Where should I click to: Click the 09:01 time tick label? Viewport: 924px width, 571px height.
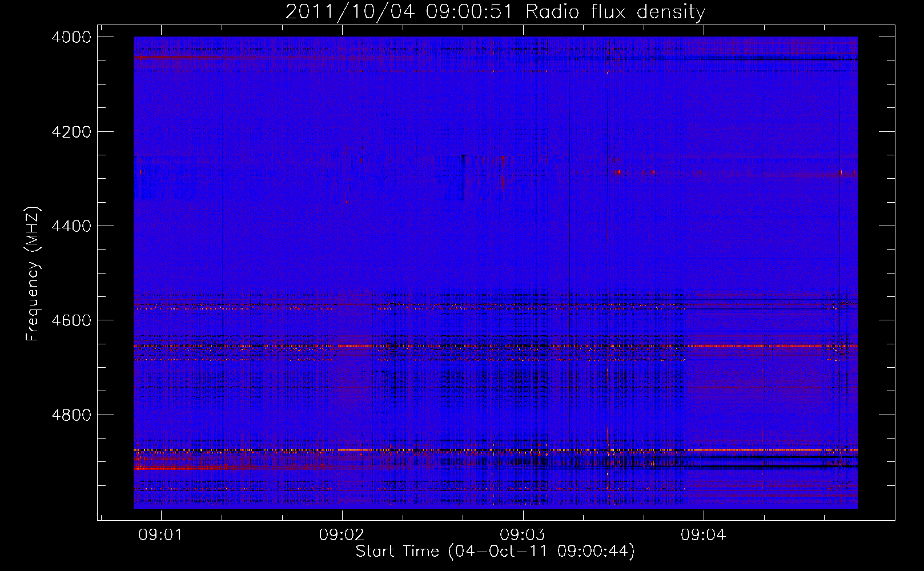pyautogui.click(x=161, y=535)
